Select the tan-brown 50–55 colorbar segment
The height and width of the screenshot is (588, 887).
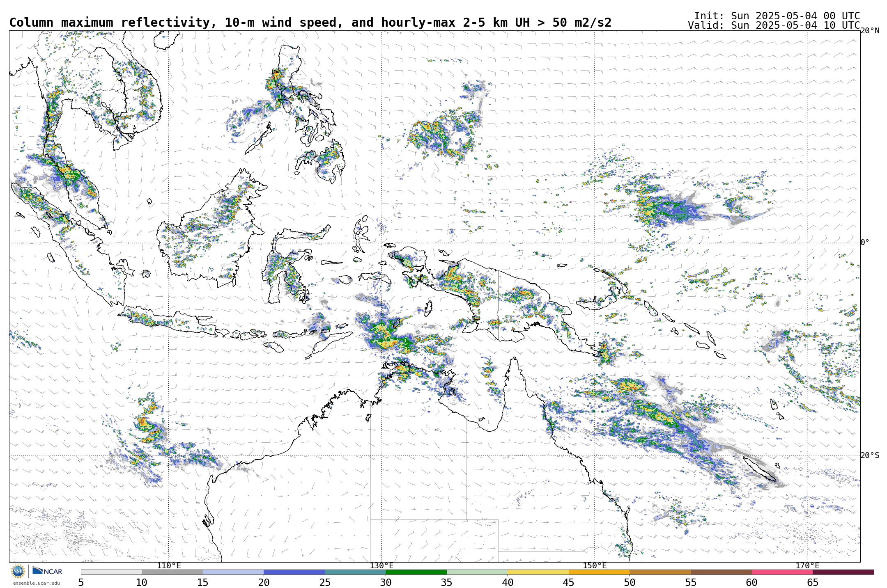(660, 572)
